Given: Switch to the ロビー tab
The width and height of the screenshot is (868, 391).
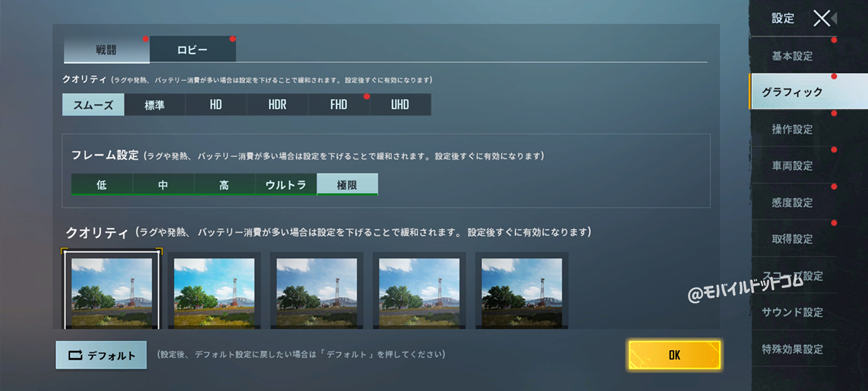Looking at the screenshot, I should (193, 49).
